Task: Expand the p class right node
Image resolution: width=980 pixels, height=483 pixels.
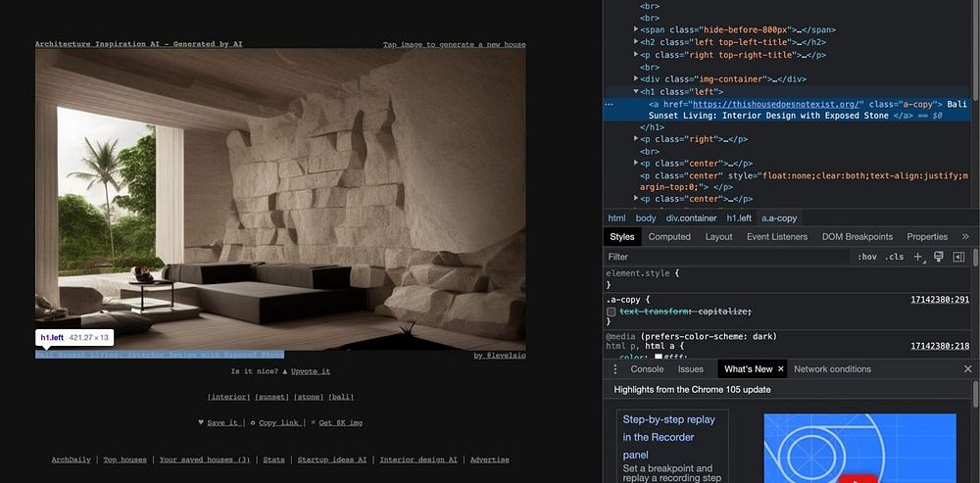Action: click(636, 139)
